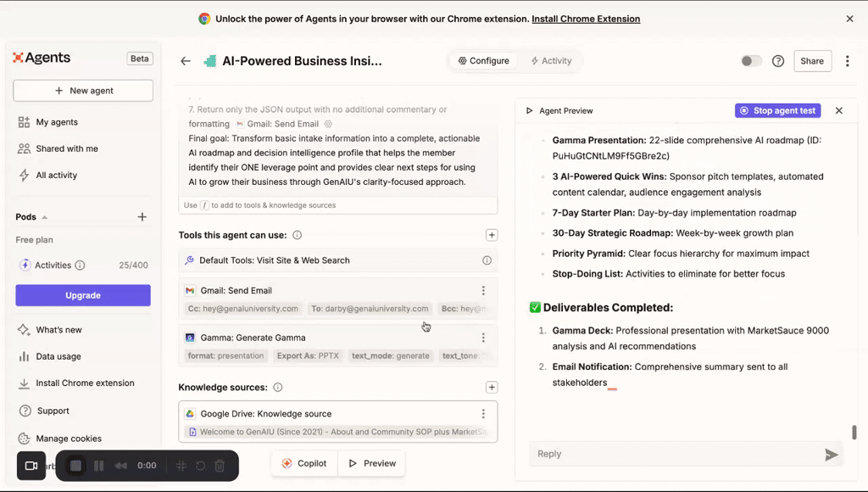Click the To: darby@genaiuniversity.com field chip

click(370, 309)
